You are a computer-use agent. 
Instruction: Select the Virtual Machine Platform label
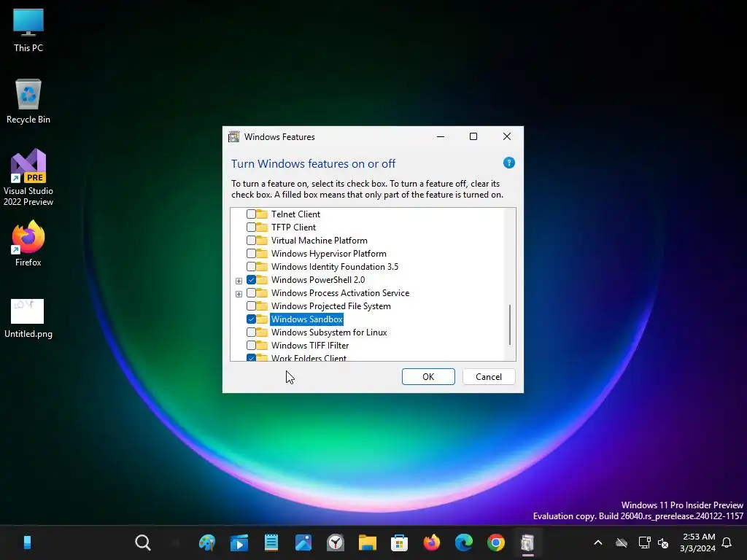[320, 241]
